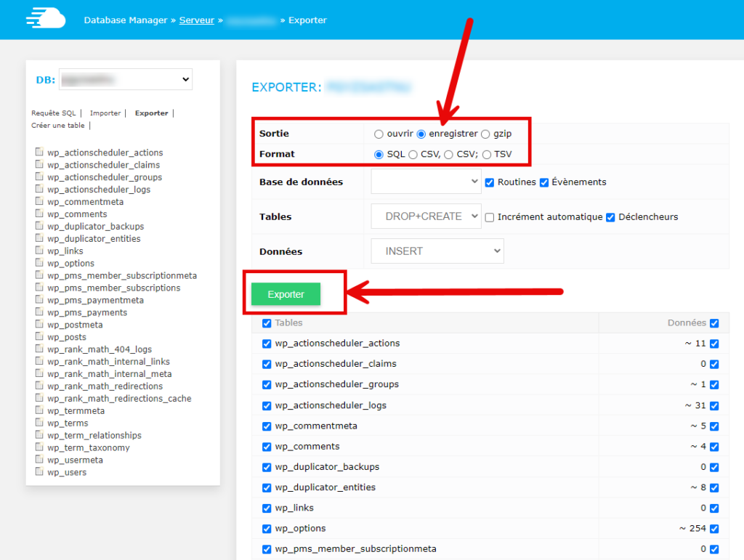
Task: Click the table icon beside wp_users in sidebar
Action: tap(39, 472)
